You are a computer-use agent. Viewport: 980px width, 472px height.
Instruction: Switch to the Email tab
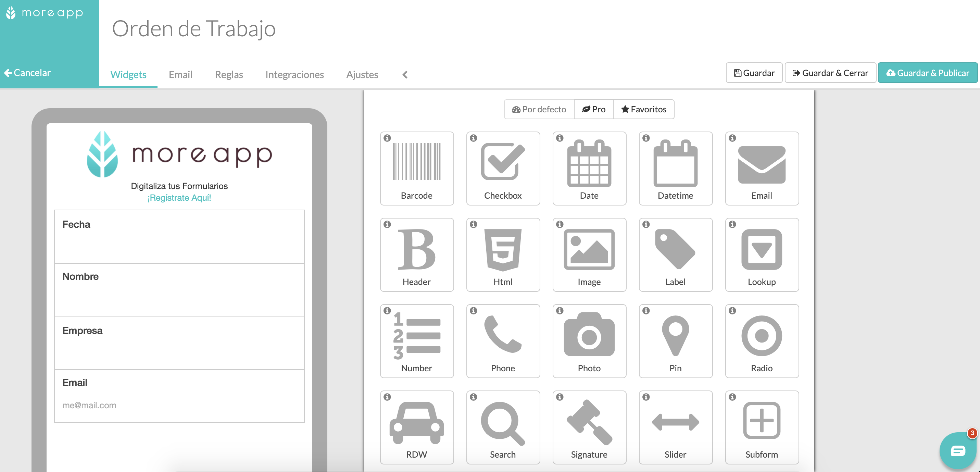(180, 74)
